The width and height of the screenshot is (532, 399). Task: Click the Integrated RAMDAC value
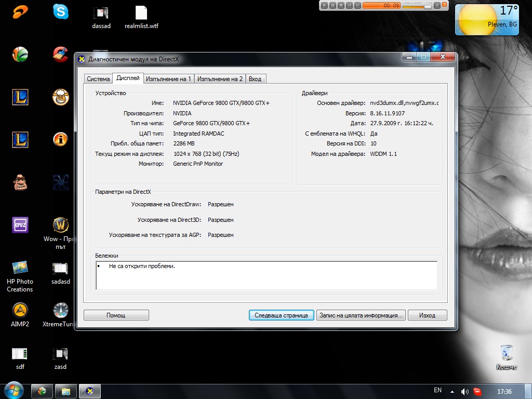tap(198, 134)
